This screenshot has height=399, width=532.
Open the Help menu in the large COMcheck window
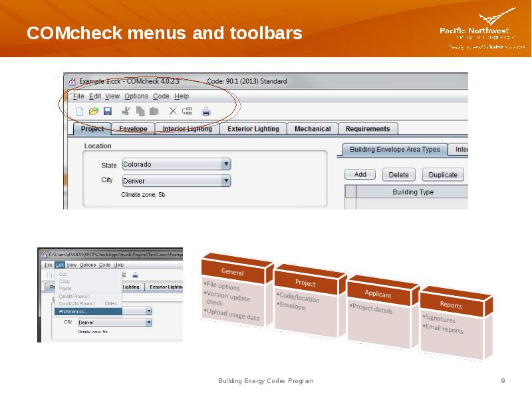(x=182, y=96)
